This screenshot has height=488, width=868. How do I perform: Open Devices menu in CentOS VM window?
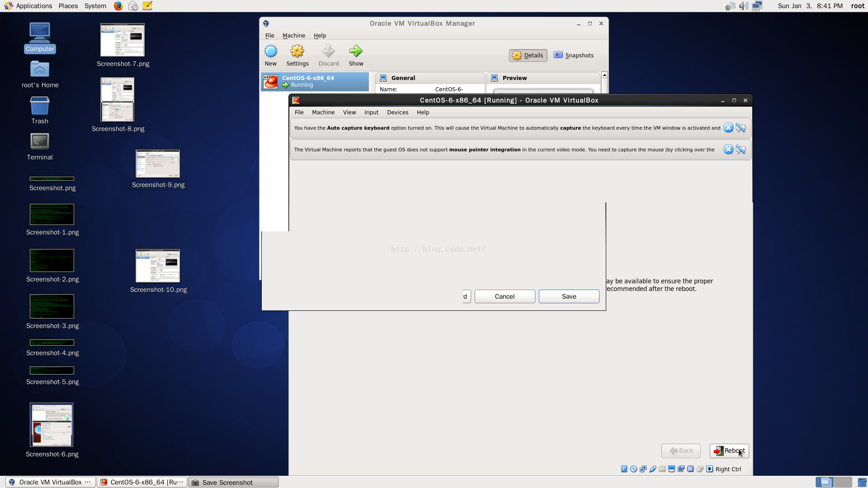point(398,113)
